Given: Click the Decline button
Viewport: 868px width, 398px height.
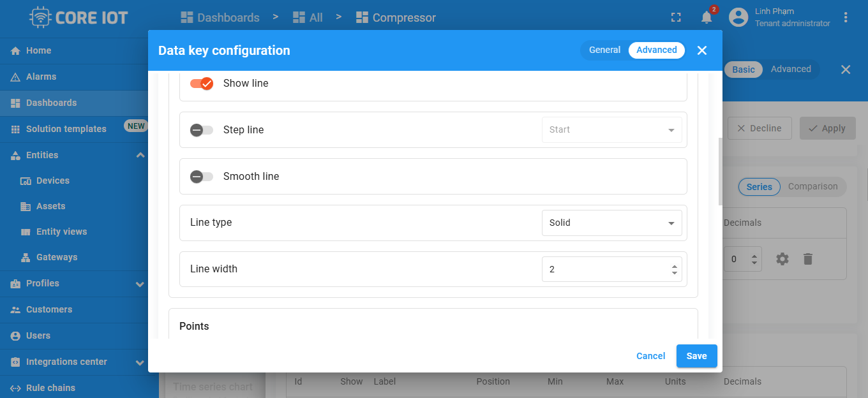Looking at the screenshot, I should (x=759, y=128).
